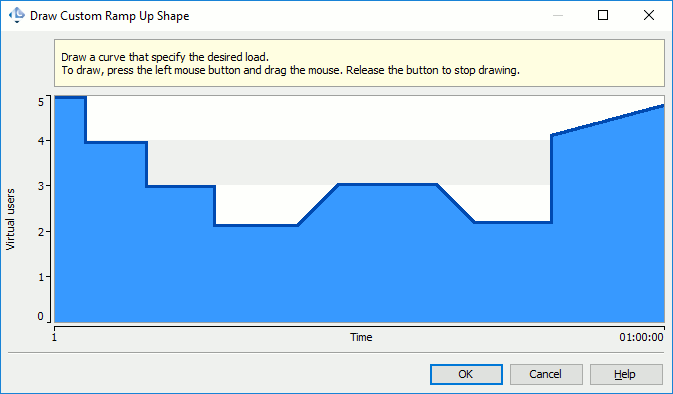Screen dimensions: 673x394
Task: Click the Virtual users axis title
Action: 10,219
